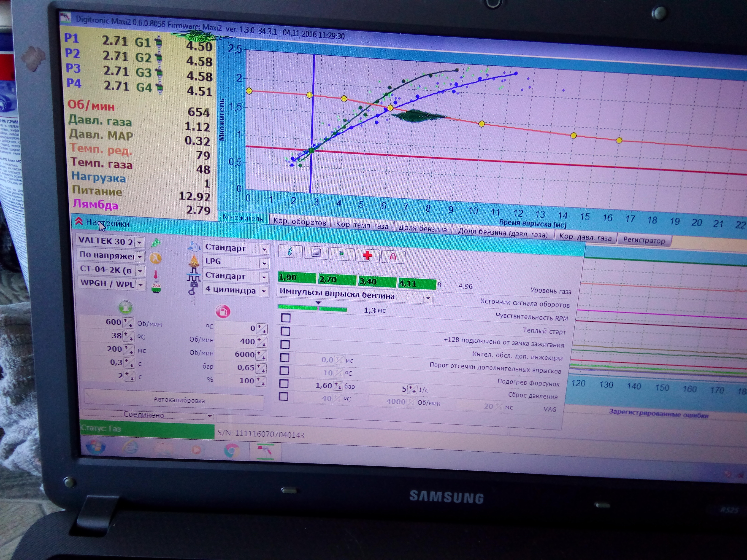
Task: Click the 4,11 gas level field
Action: click(x=417, y=283)
